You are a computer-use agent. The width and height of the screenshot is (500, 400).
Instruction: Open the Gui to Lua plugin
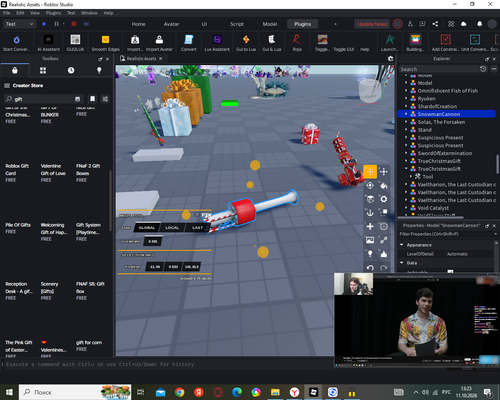(x=246, y=43)
